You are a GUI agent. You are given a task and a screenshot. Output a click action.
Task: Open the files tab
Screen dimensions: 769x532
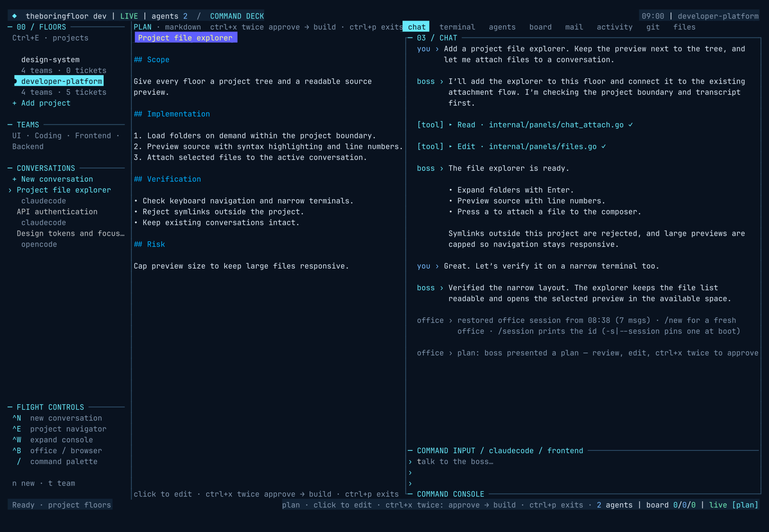click(684, 27)
